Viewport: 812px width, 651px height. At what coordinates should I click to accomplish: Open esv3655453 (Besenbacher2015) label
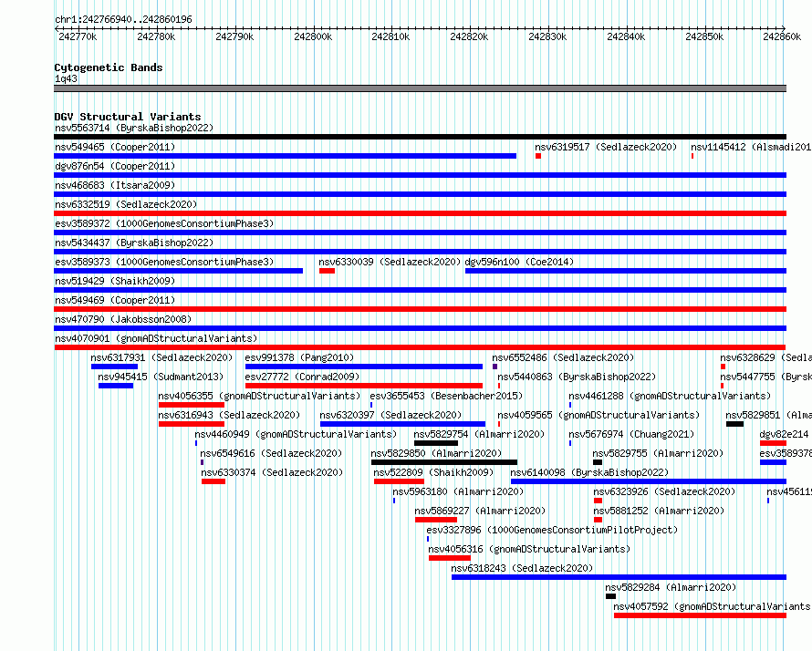(446, 396)
